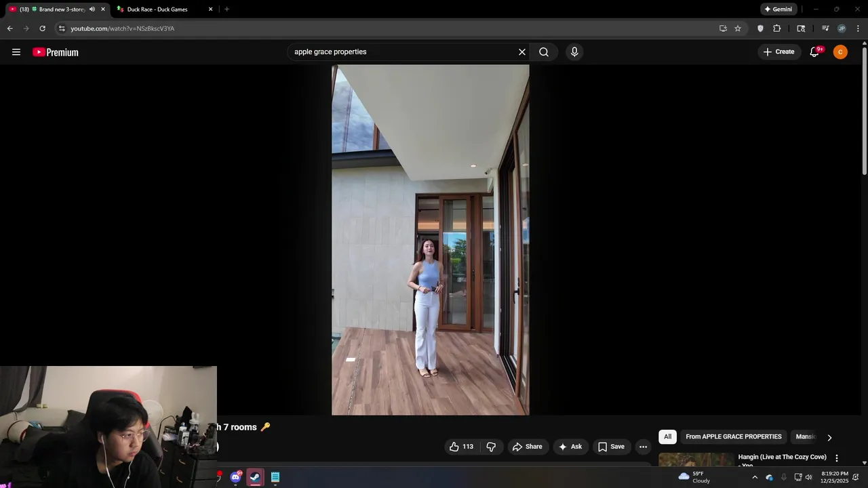Select the All filter chip
This screenshot has height=488, width=868.
(x=667, y=437)
